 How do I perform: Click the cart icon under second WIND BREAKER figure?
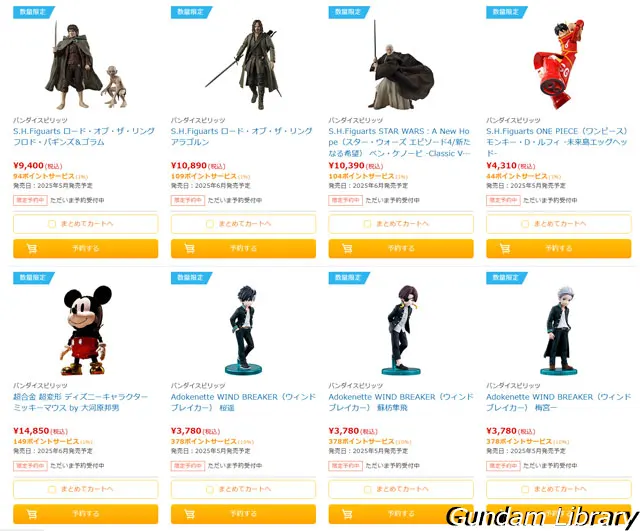(x=347, y=514)
